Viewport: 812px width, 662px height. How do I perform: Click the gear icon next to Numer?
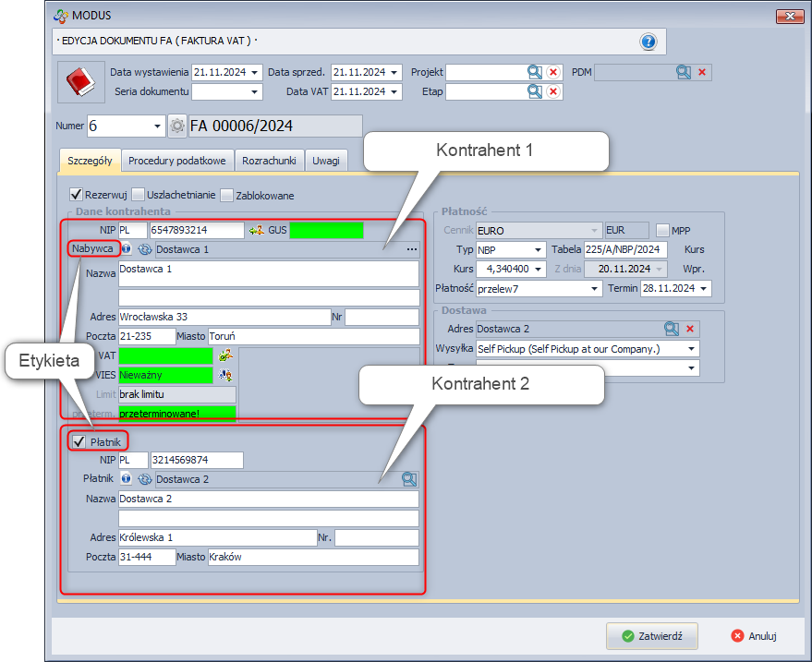176,126
